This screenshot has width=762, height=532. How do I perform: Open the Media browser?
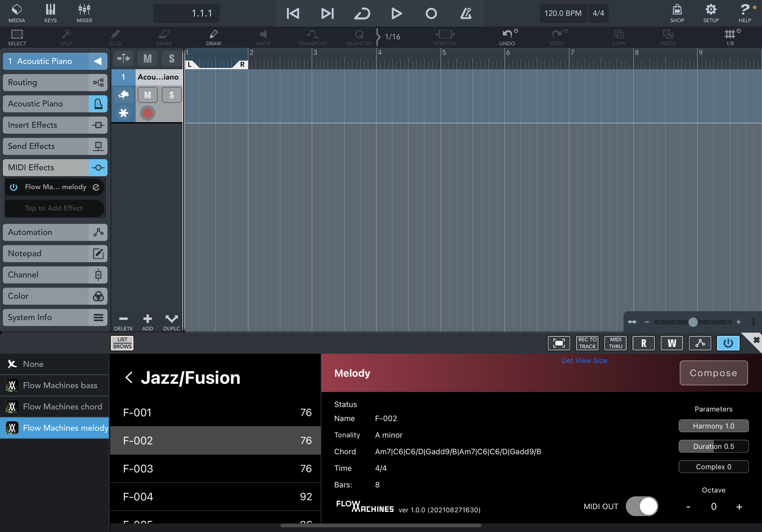click(17, 13)
